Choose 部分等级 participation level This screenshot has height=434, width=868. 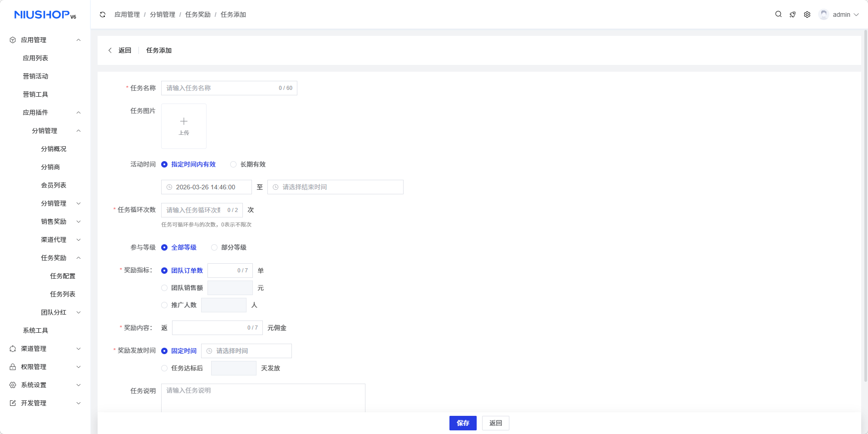(x=214, y=247)
